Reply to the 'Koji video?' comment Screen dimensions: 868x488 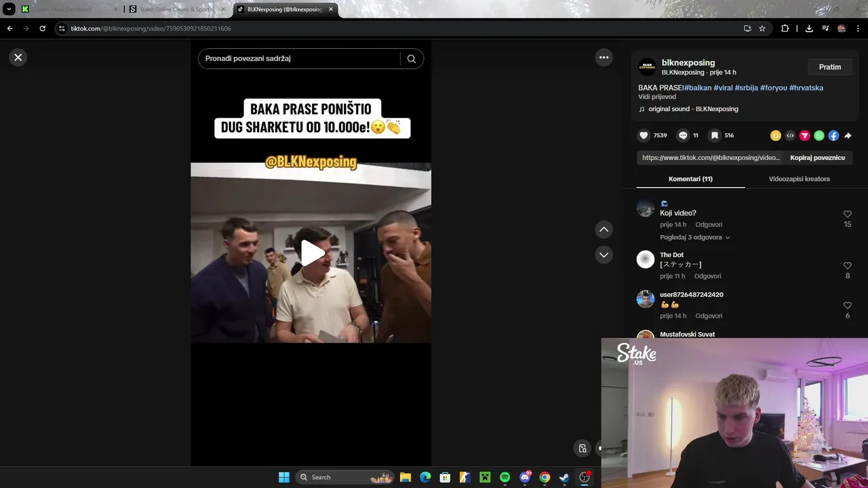pyautogui.click(x=709, y=225)
